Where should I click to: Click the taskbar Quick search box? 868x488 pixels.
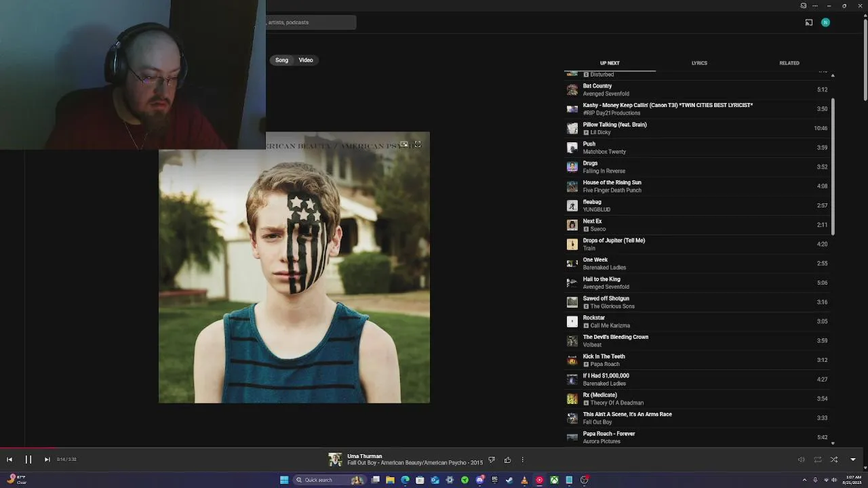330,480
